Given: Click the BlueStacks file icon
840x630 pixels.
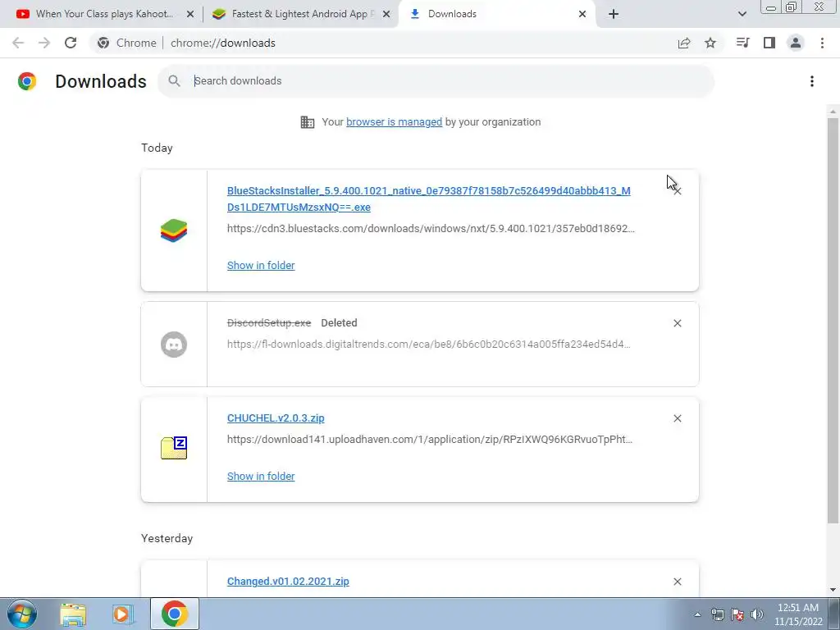Looking at the screenshot, I should point(174,231).
